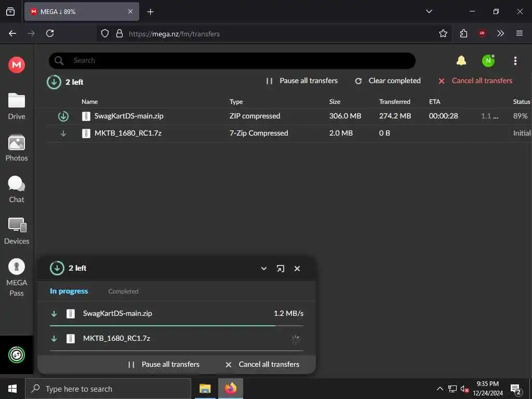Open a new tab with the plus button
The width and height of the screenshot is (532, 399).
(x=150, y=12)
